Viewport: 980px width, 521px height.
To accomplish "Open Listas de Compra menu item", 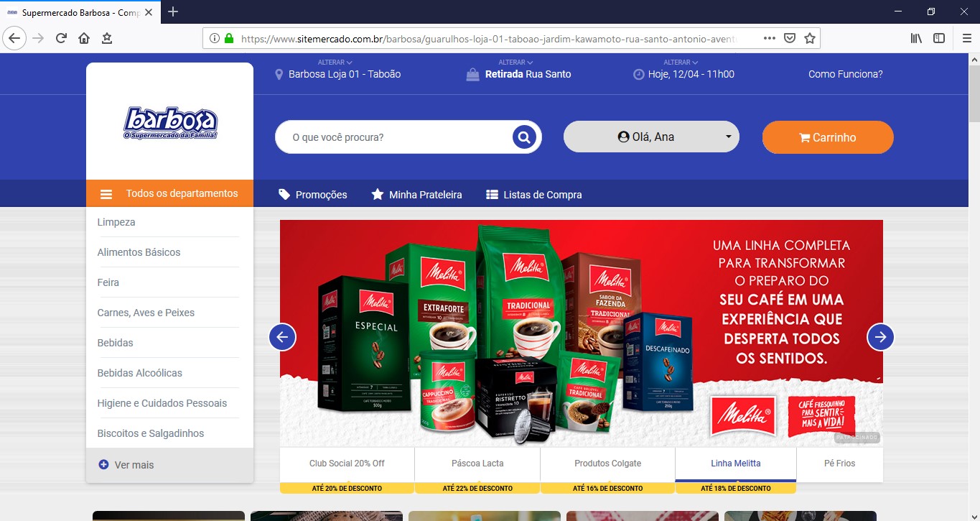I will (533, 195).
